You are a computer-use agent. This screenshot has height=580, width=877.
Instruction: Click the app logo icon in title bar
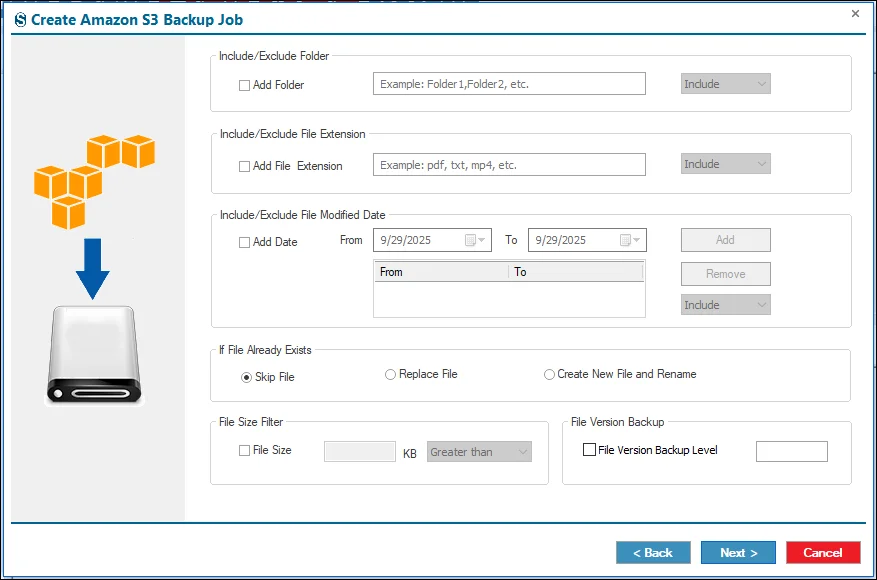pos(20,20)
